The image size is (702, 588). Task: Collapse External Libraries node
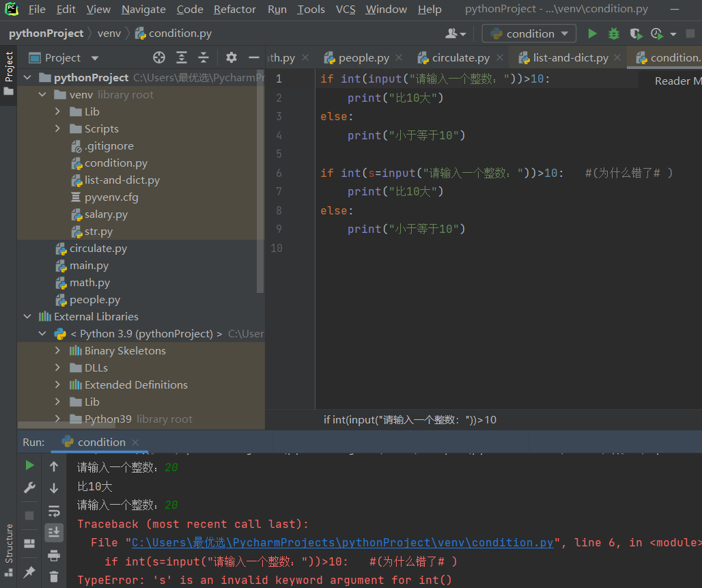pyautogui.click(x=28, y=317)
